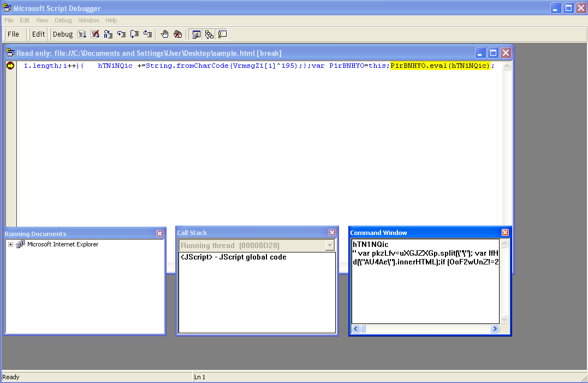The height and width of the screenshot is (383, 588).
Task: Open the Help menu
Action: [x=111, y=20]
